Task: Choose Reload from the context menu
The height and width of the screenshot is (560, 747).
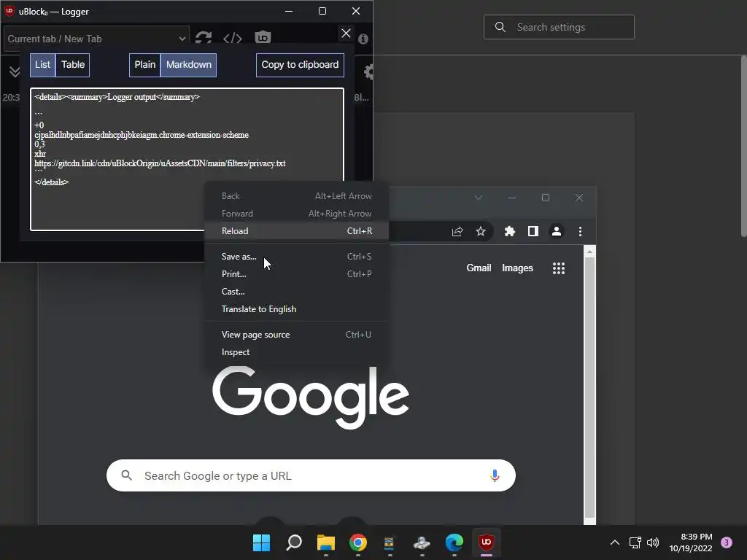Action: (x=296, y=231)
